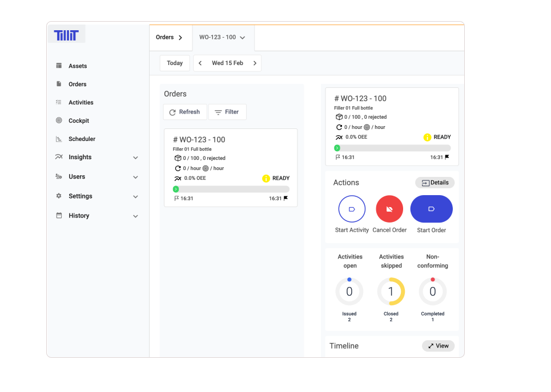This screenshot has height=392, width=551.
Task: Click the TilliT logo
Action: (x=66, y=35)
